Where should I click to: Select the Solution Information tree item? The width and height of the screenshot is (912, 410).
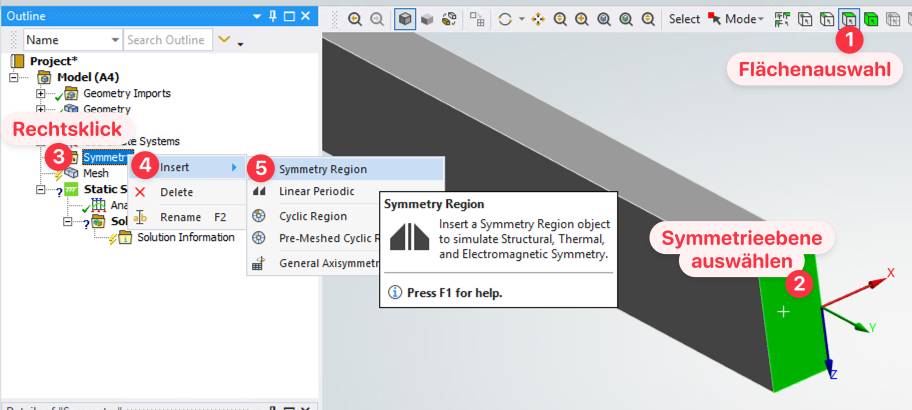click(x=185, y=237)
